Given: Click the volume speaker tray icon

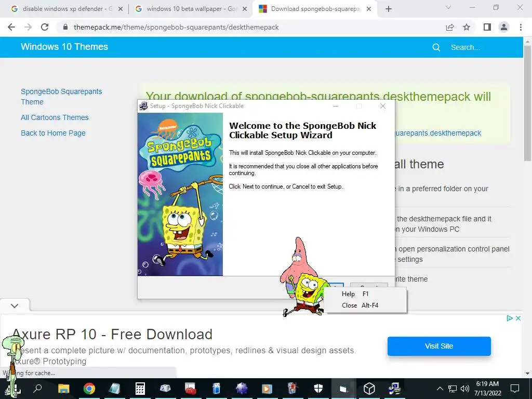Looking at the screenshot, I should tap(465, 389).
